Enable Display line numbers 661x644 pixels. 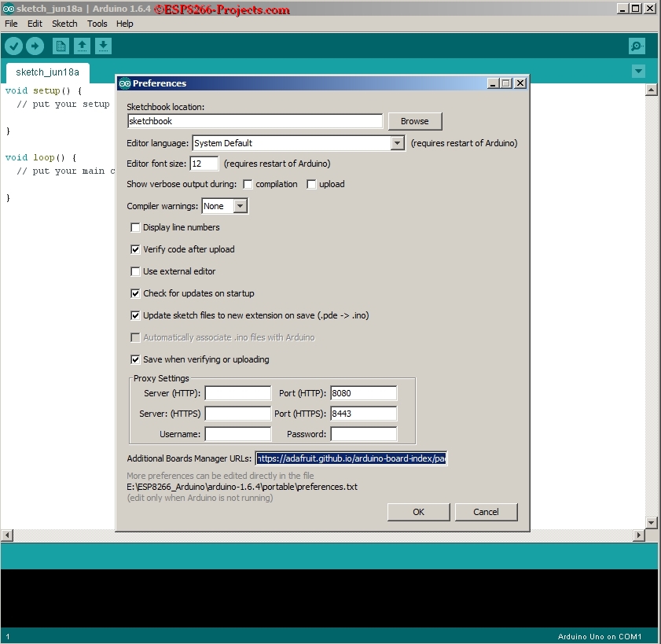[135, 228]
